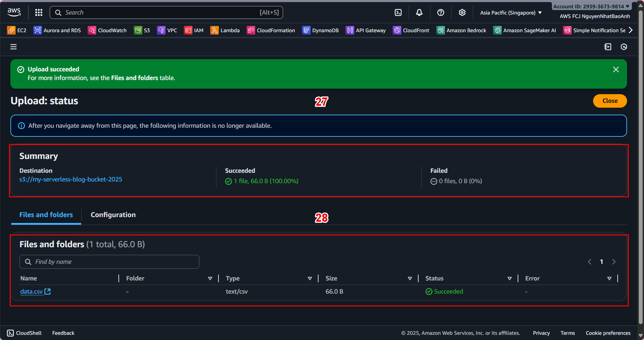Focus the AWS top Search box
This screenshot has width=644, height=340.
point(167,12)
